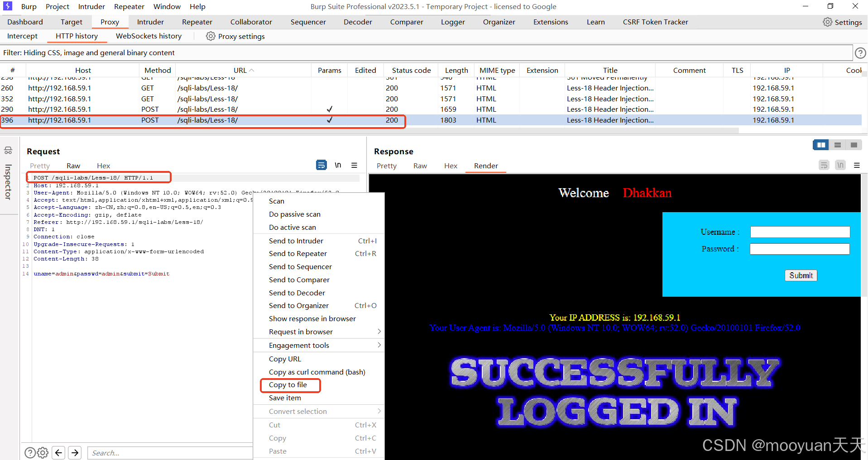Image resolution: width=868 pixels, height=460 pixels.
Task: Select response Raw view tab
Action: click(x=420, y=166)
